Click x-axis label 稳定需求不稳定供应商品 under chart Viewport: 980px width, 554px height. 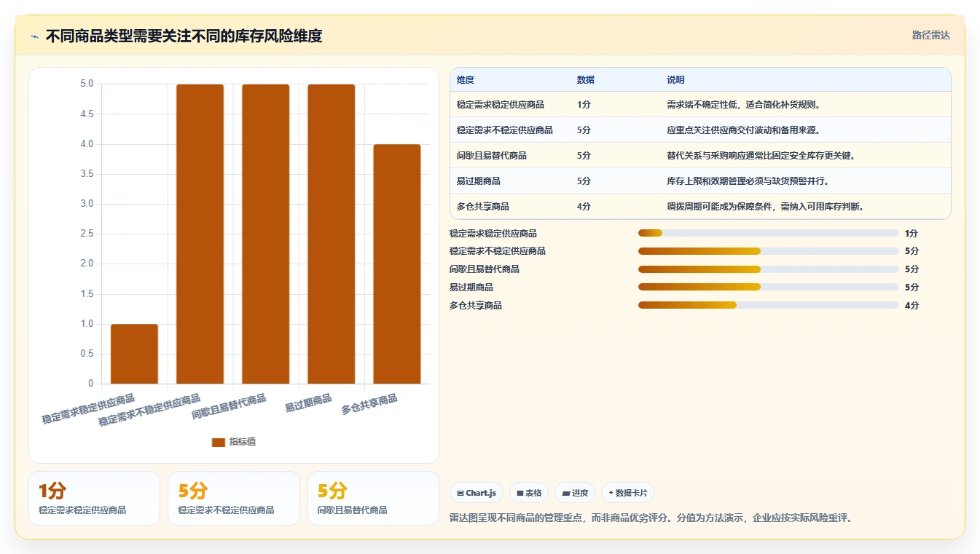[x=149, y=411]
